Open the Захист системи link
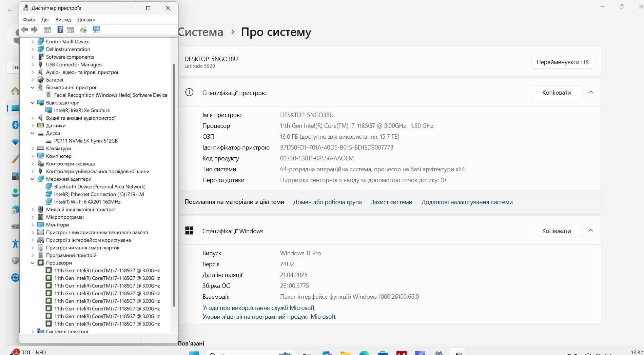This screenshot has width=644, height=355. pyautogui.click(x=391, y=202)
